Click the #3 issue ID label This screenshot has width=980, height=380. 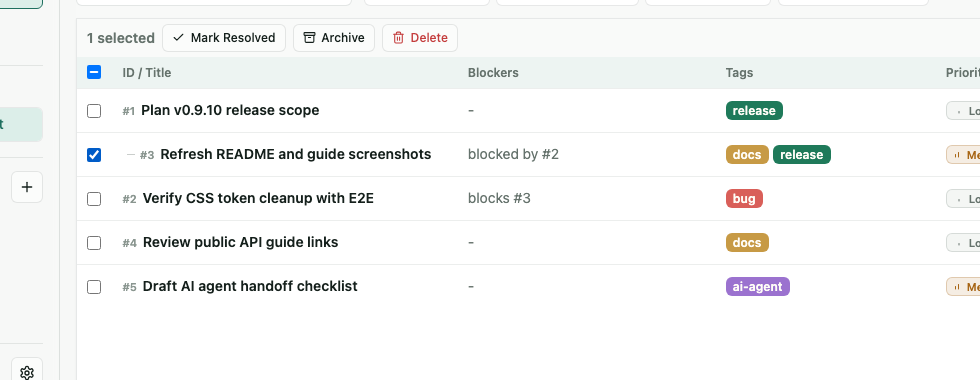[x=147, y=155]
